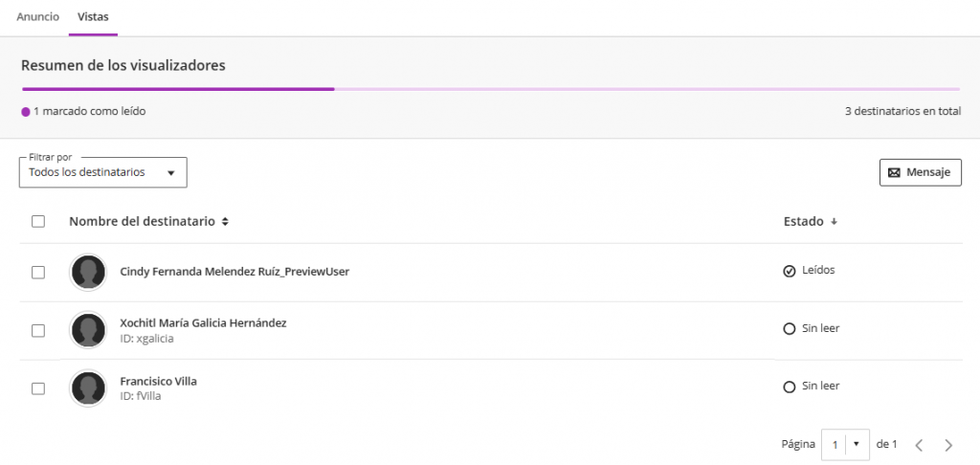This screenshot has height=465, width=980.
Task: Click the Mensaje button
Action: click(921, 172)
